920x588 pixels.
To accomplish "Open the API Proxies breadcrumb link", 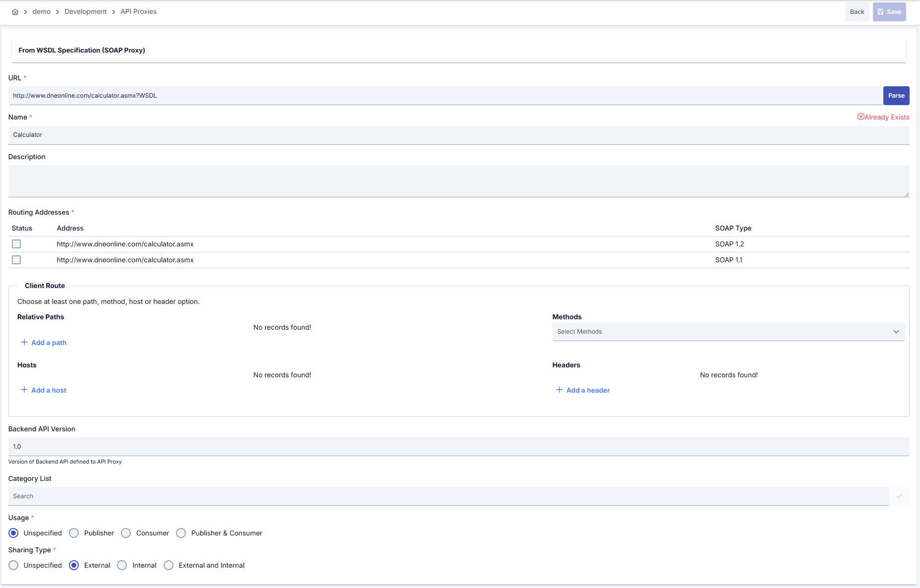I will click(139, 11).
